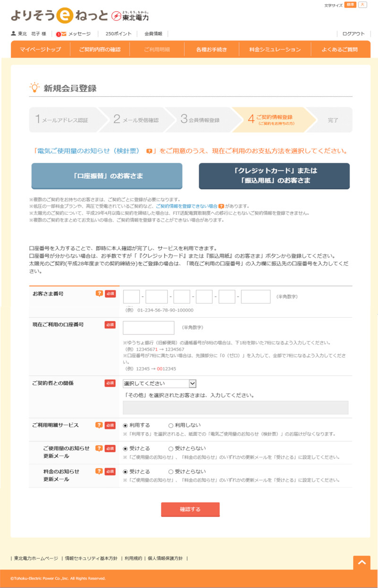The image size is (378, 588).
Task: Click the ご契約情報を登録できない場合 link
Action: tap(187, 206)
